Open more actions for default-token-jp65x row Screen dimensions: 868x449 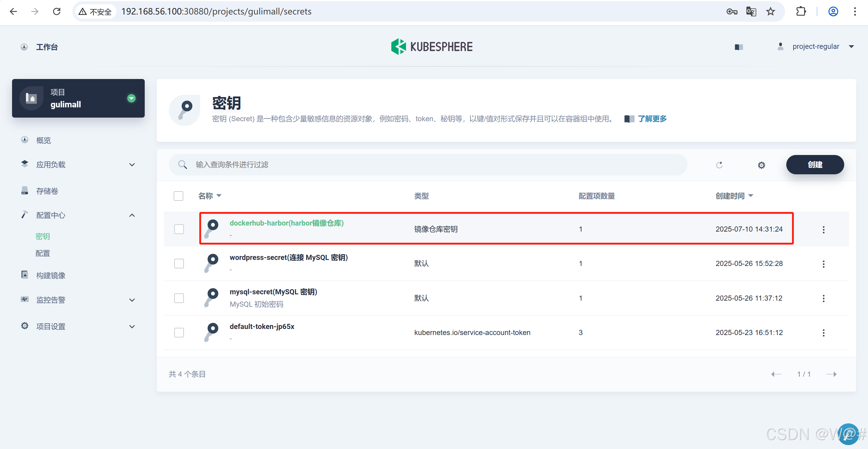(823, 333)
